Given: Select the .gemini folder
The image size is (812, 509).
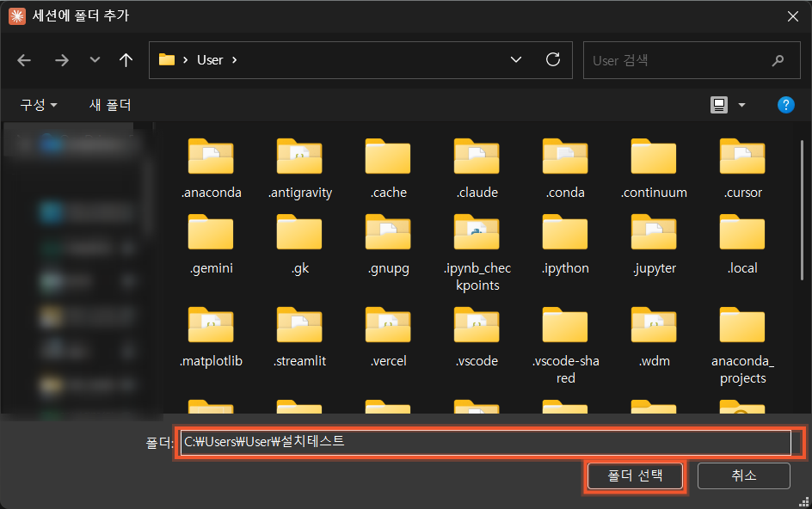Looking at the screenshot, I should tap(212, 244).
